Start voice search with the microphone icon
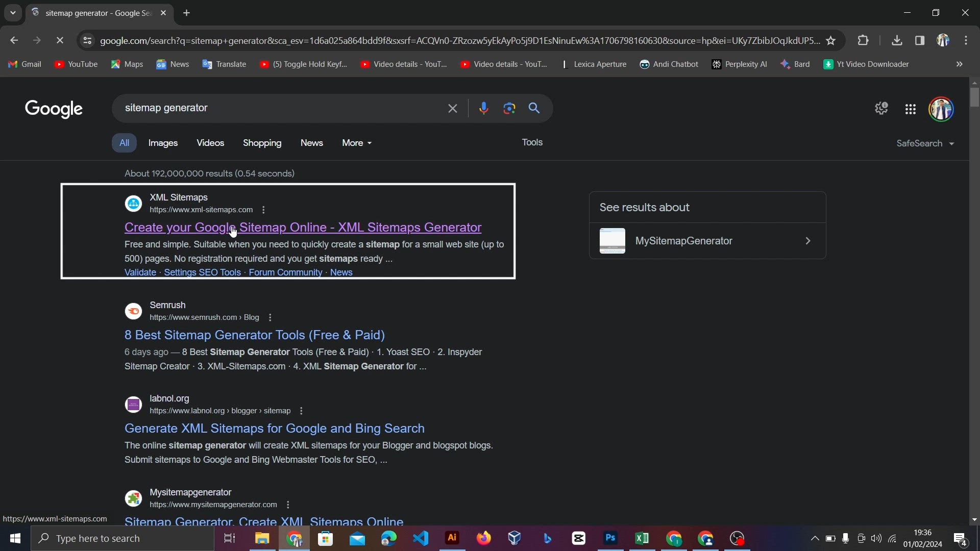 click(x=484, y=108)
